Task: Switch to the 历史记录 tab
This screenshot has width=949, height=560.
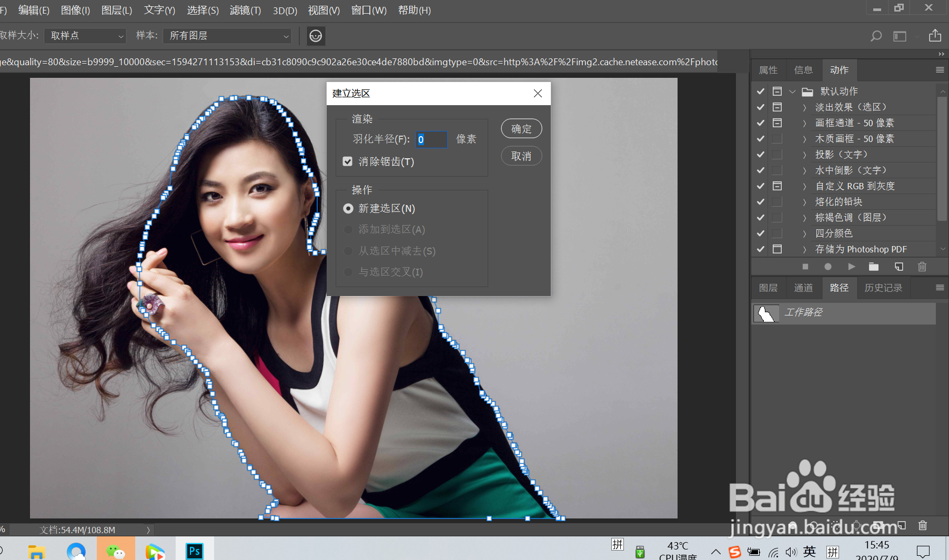Action: coord(883,288)
